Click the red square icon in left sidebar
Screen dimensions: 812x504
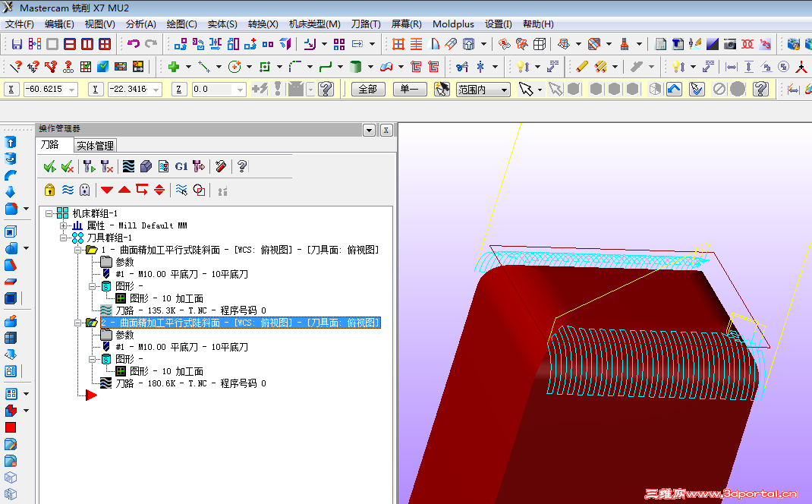(x=11, y=427)
